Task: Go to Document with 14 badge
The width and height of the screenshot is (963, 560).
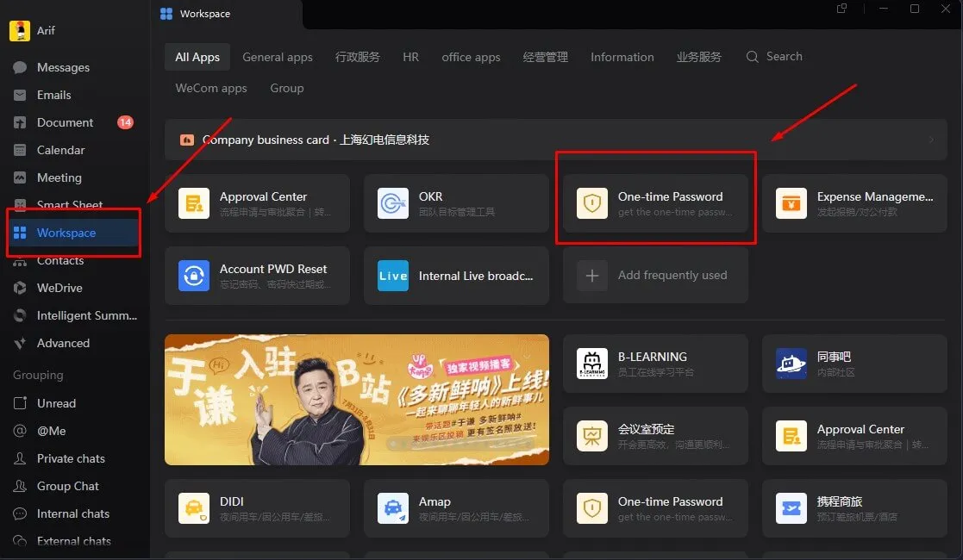Action: point(65,122)
